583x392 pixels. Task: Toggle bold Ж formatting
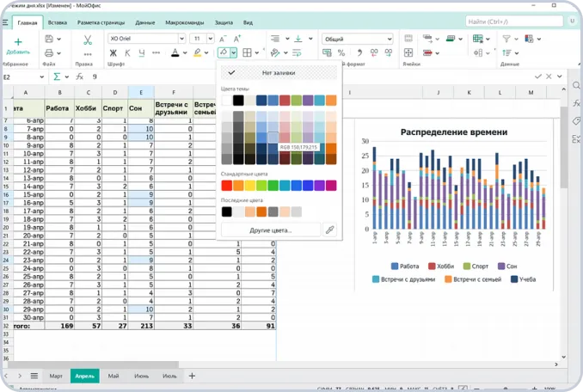pyautogui.click(x=112, y=53)
